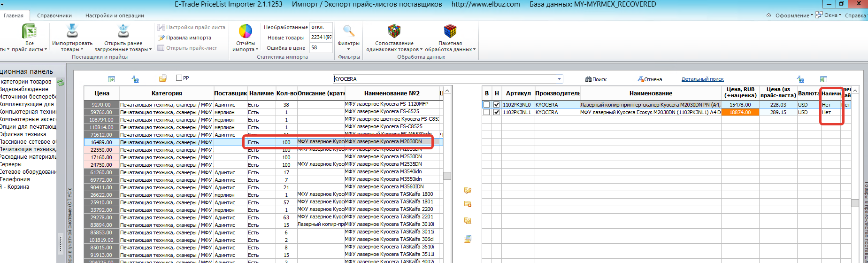Click the Excel icon for all price lists

click(x=30, y=31)
